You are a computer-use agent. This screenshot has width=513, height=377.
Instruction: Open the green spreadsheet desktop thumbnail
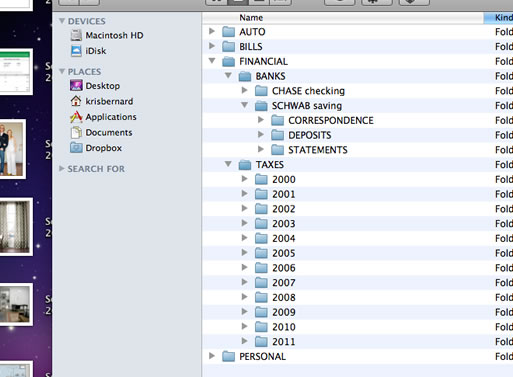point(16,72)
